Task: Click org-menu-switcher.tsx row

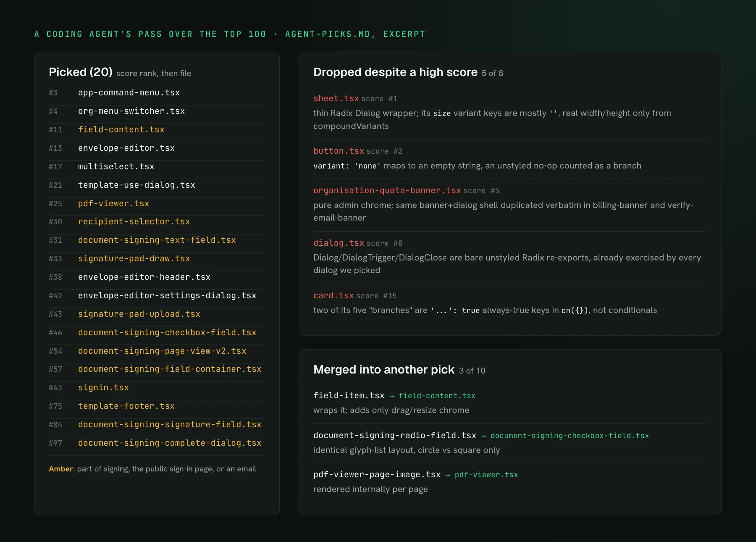Action: 157,111
